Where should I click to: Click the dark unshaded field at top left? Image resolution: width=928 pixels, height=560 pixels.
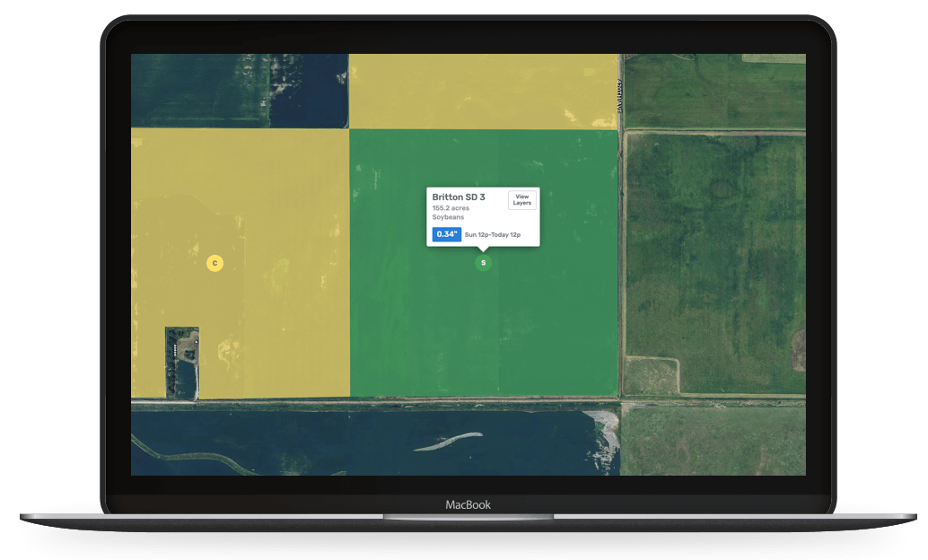point(239,90)
